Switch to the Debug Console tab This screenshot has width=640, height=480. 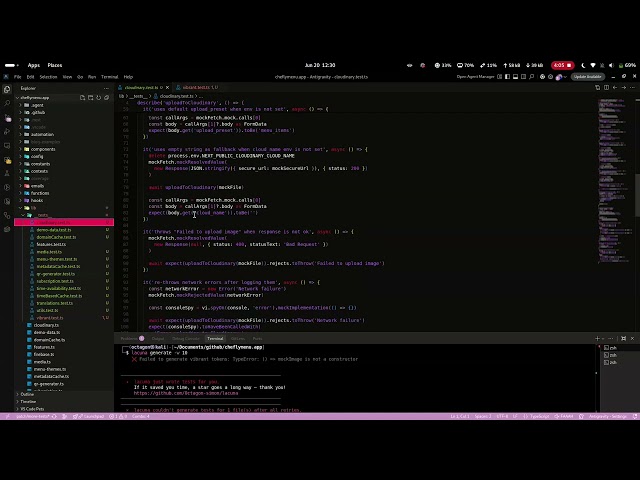click(x=186, y=338)
